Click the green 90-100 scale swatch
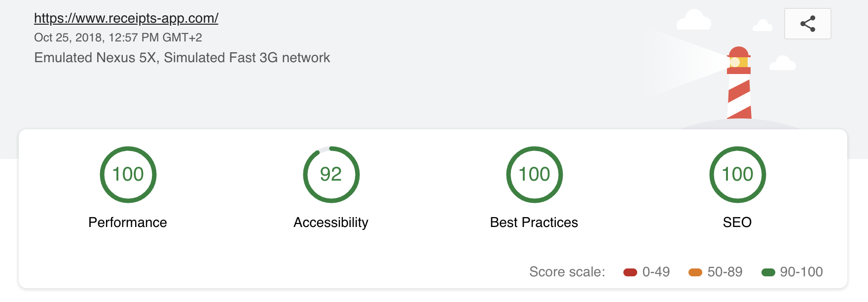Image resolution: width=868 pixels, height=302 pixels. coord(768,272)
